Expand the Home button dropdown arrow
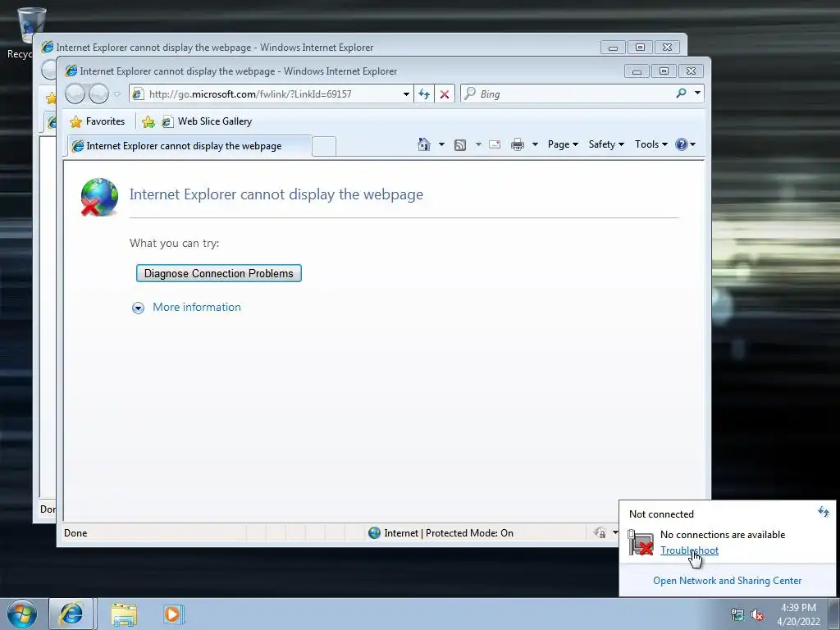This screenshot has width=840, height=630. click(x=441, y=144)
